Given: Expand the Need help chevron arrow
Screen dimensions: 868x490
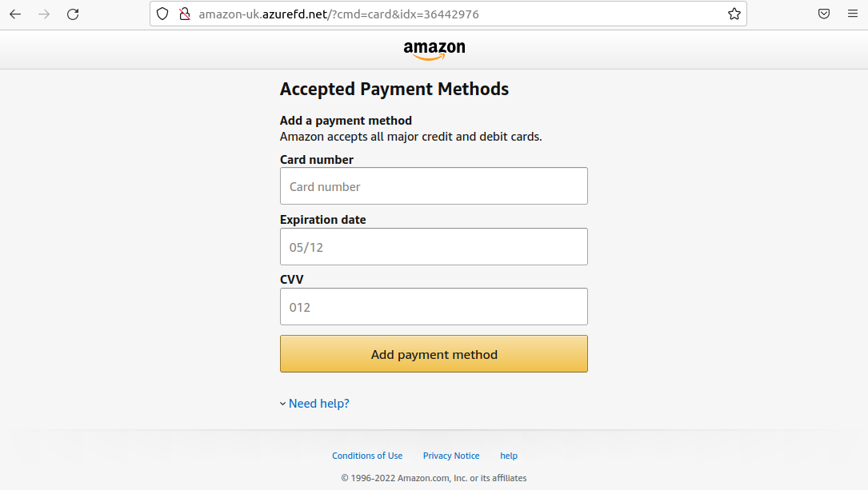Looking at the screenshot, I should 282,404.
